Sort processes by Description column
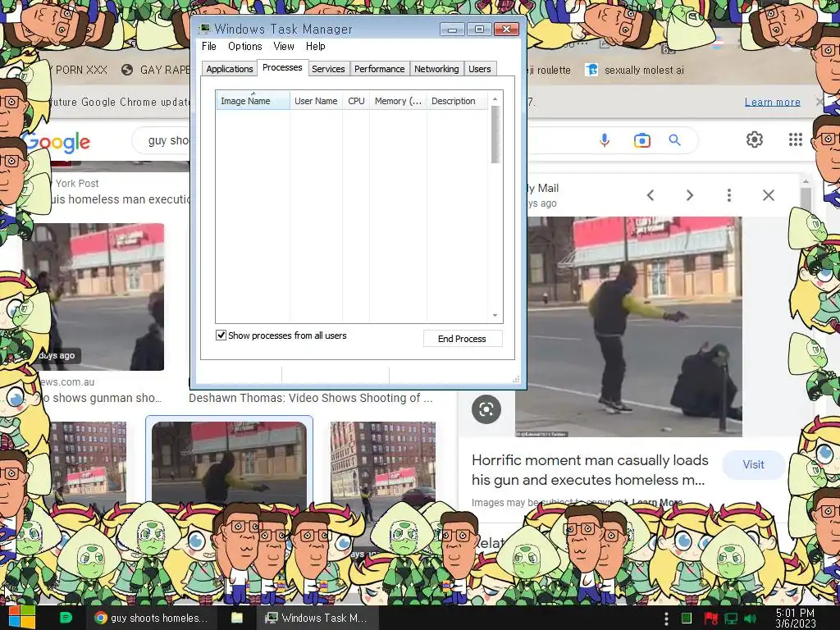This screenshot has width=840, height=630. [456, 101]
